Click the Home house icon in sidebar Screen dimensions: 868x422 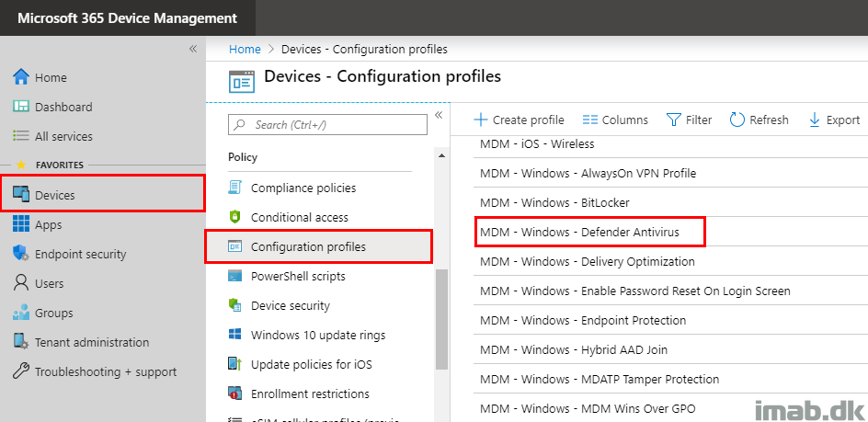point(20,77)
